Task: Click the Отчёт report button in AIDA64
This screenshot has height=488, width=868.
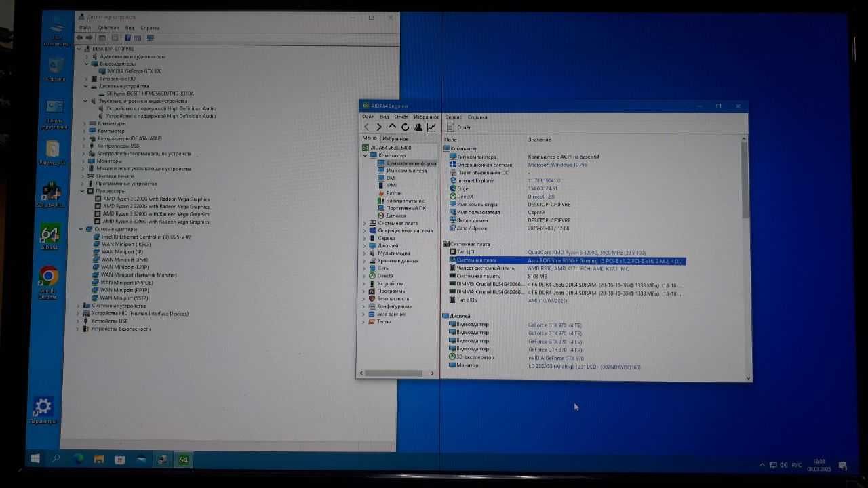Action: point(458,127)
